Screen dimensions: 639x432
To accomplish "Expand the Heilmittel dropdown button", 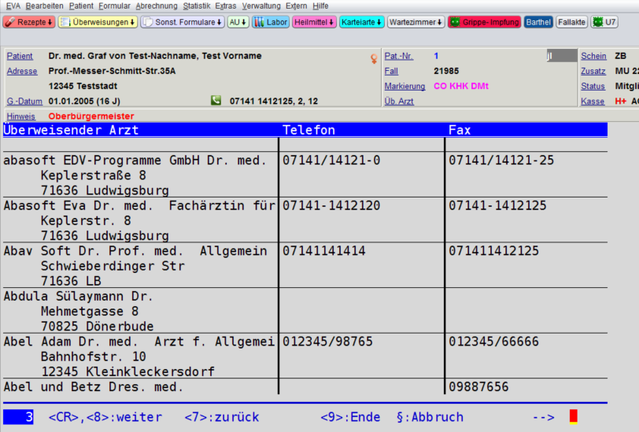I will (314, 22).
